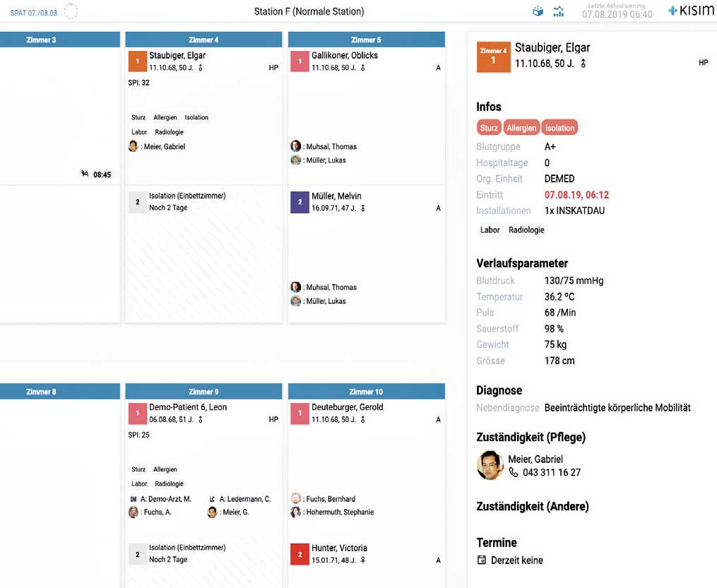
Task: Select the Zimmer 5 header
Action: click(366, 40)
